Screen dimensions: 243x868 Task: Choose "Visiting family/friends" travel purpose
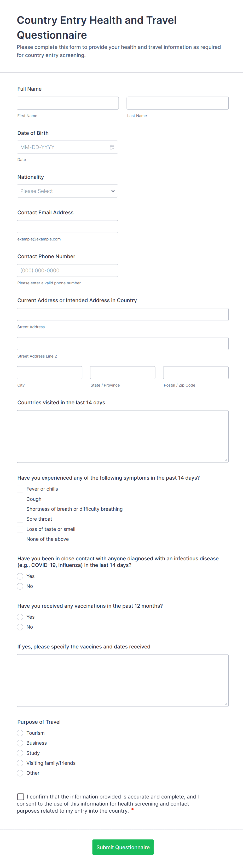20,763
